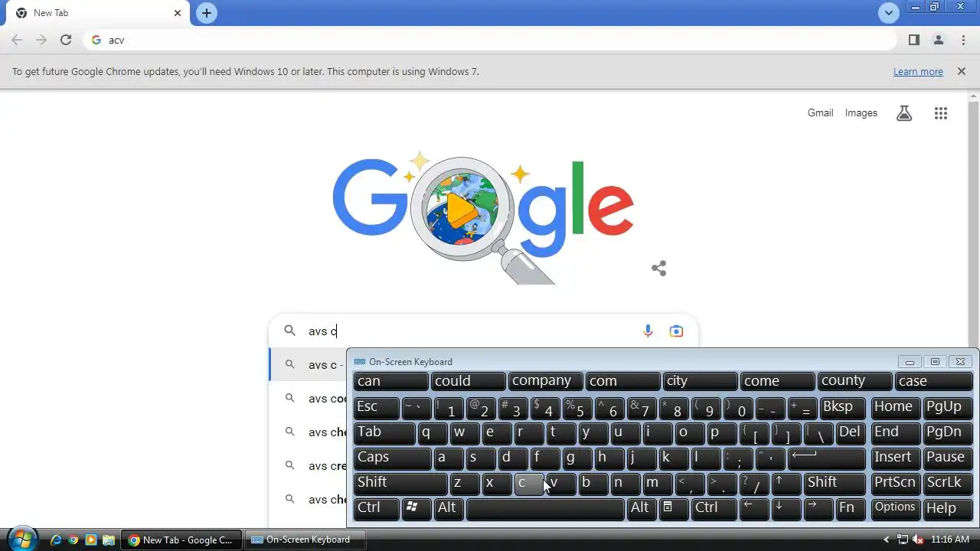
Task: Toggle the left Alt key
Action: tap(449, 508)
